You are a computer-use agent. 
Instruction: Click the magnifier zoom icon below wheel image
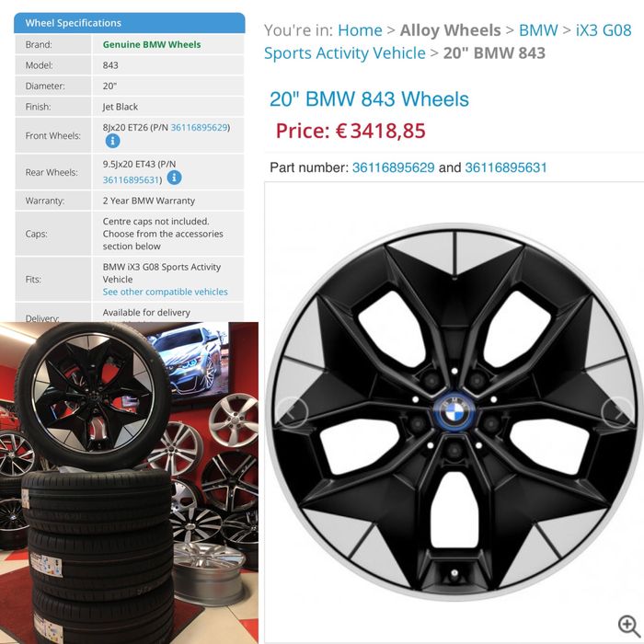click(628, 625)
